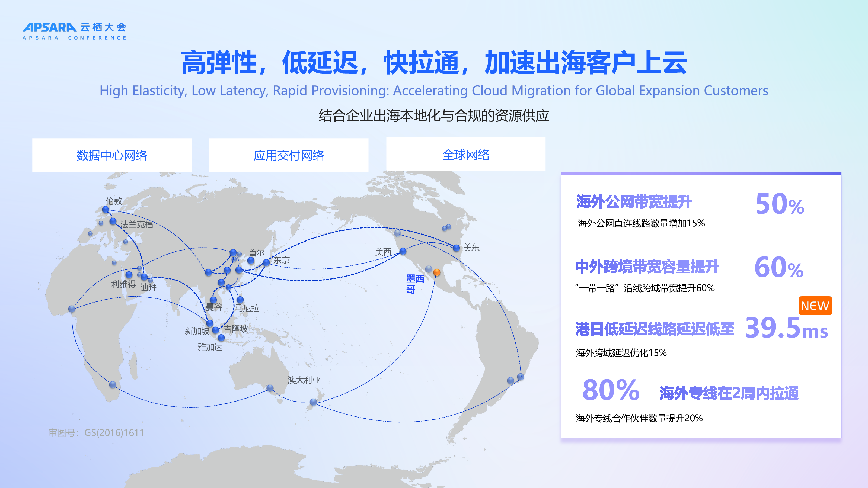The image size is (868, 488).
Task: Click the London (伦敦) map node
Action: [x=106, y=210]
